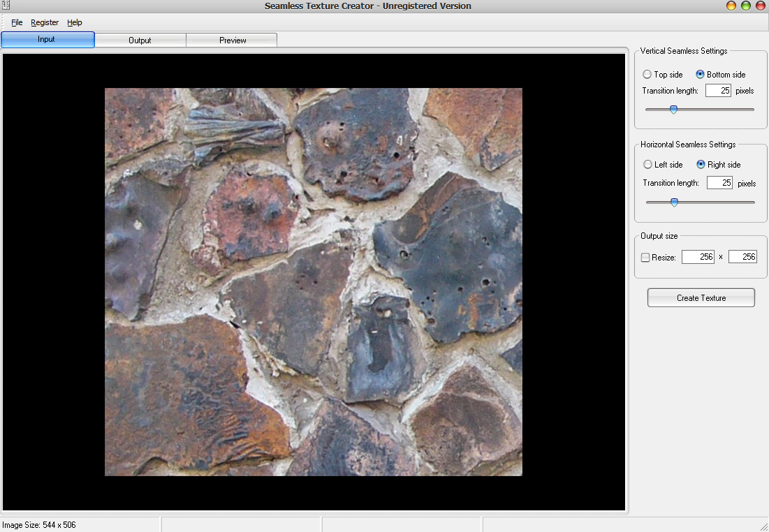769x532 pixels.
Task: Click the Image Size 544 x 506 status text
Action: 38,524
